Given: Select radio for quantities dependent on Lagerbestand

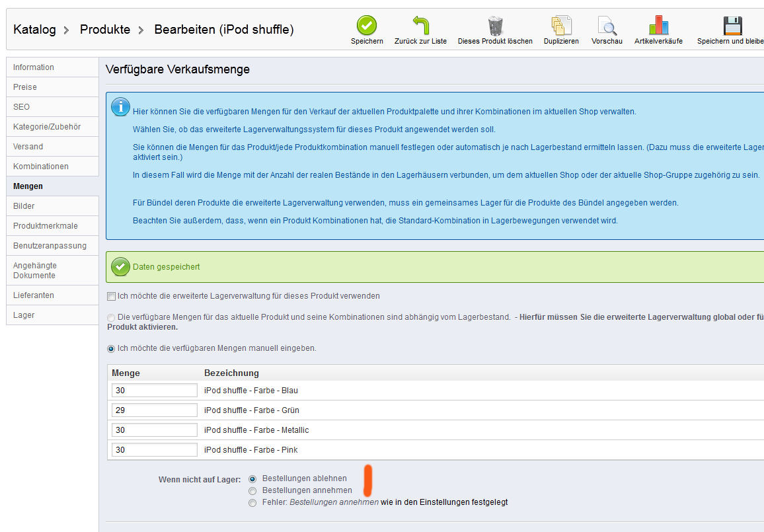Looking at the screenshot, I should click(111, 318).
